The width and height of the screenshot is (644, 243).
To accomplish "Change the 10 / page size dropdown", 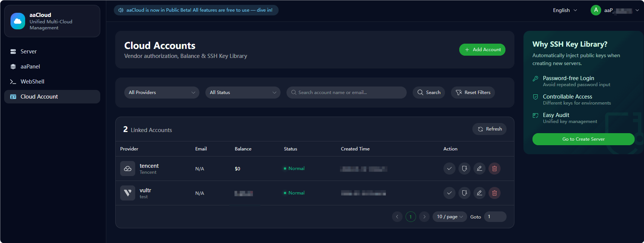I will tap(449, 217).
